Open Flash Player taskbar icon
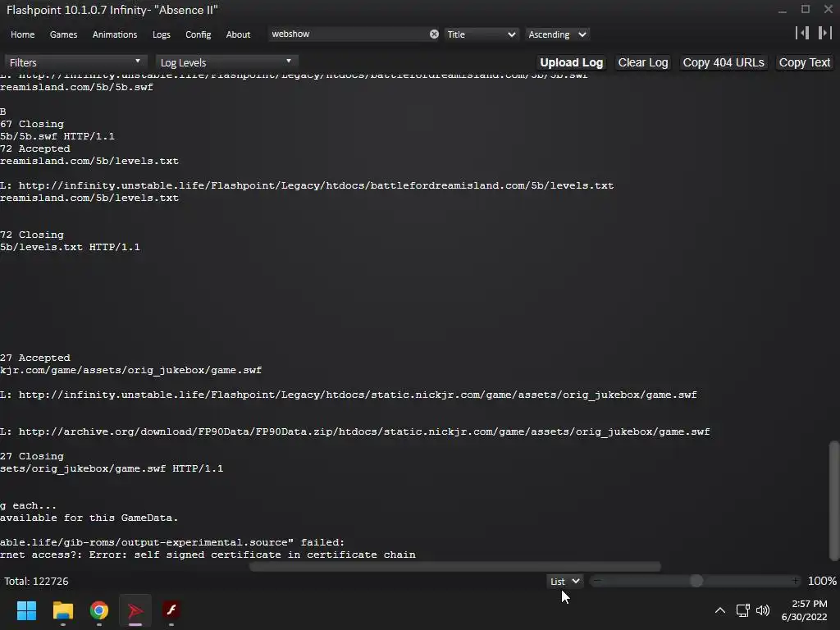Viewport: 840px width, 630px height. (x=171, y=610)
